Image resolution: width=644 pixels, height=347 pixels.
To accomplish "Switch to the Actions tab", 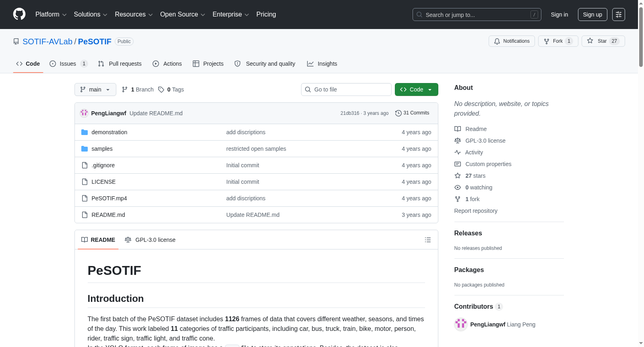I will [x=167, y=64].
